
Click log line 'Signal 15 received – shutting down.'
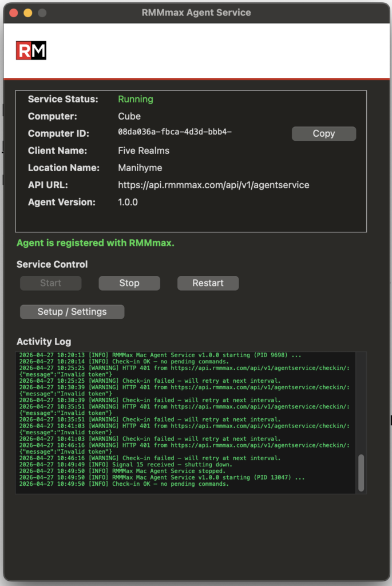tap(125, 465)
